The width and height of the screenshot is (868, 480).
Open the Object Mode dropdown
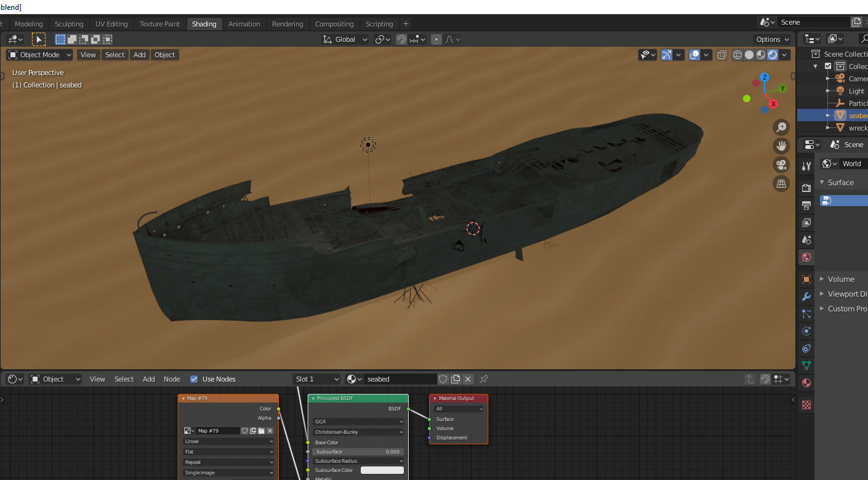40,55
